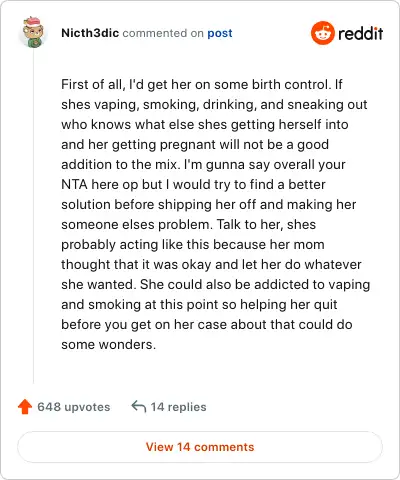Open the Nicth3dic user avatar
Image resolution: width=400 pixels, height=480 pixels.
click(33, 32)
